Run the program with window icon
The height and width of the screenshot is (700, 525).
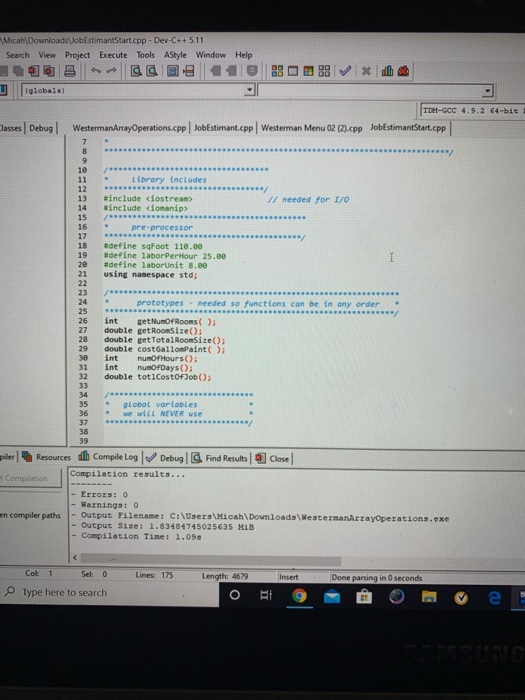pyautogui.click(x=293, y=71)
